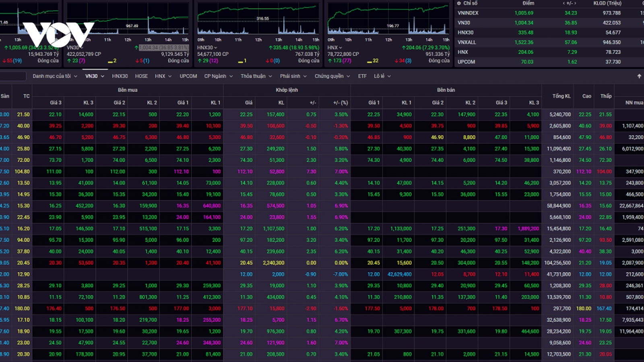Switch to the HNX30 tab in the board tab bar
Viewport: 644px width, 362px height.
(x=120, y=76)
